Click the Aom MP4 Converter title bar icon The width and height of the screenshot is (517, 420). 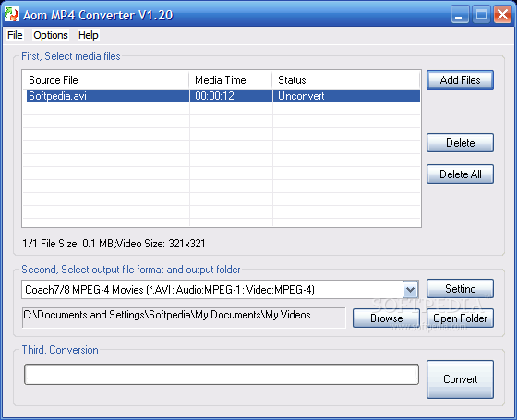point(11,15)
